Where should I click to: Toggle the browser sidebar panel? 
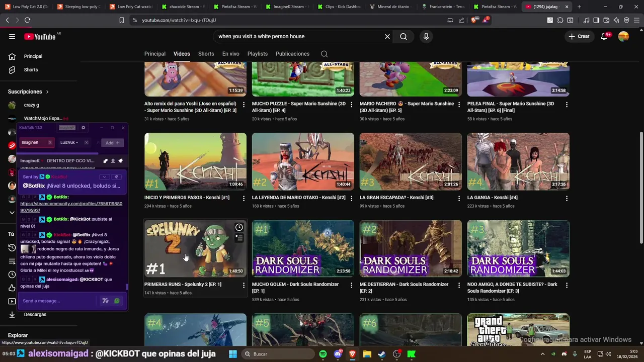(x=596, y=20)
